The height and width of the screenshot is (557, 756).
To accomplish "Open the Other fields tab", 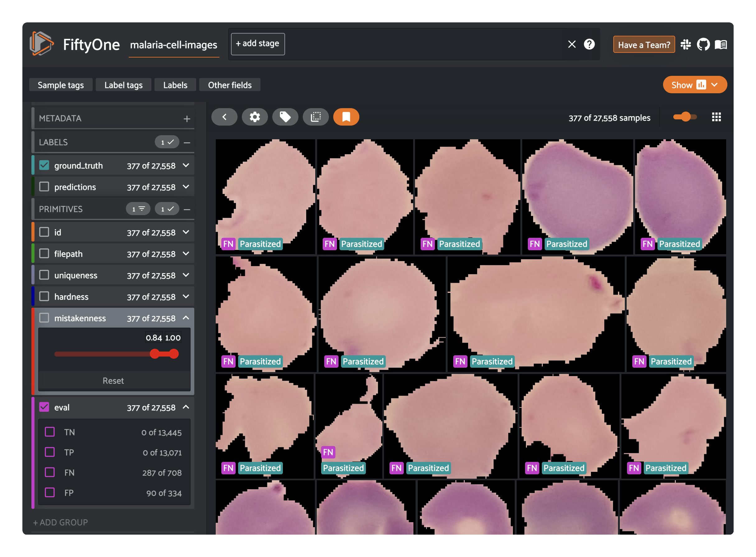I will [x=230, y=85].
